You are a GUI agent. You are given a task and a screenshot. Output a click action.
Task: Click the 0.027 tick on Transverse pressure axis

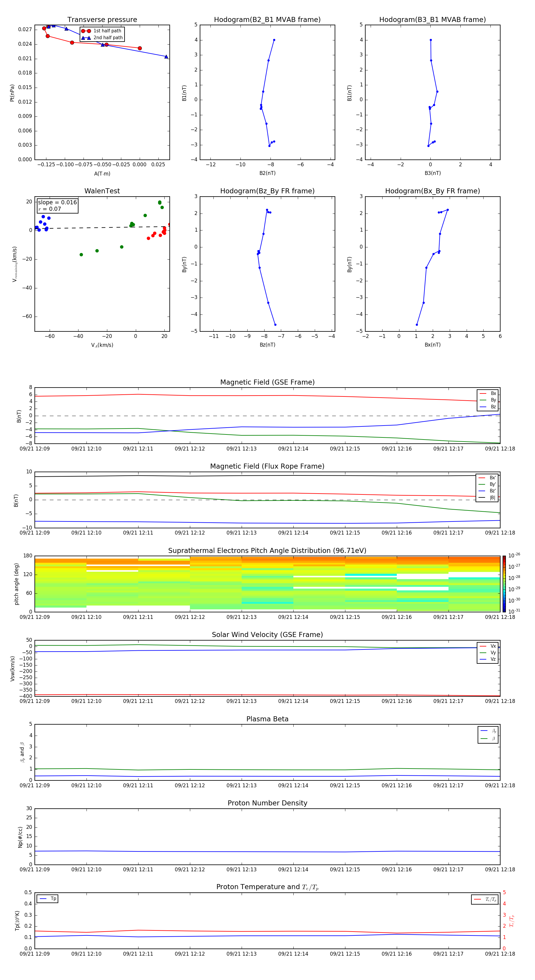(x=25, y=30)
